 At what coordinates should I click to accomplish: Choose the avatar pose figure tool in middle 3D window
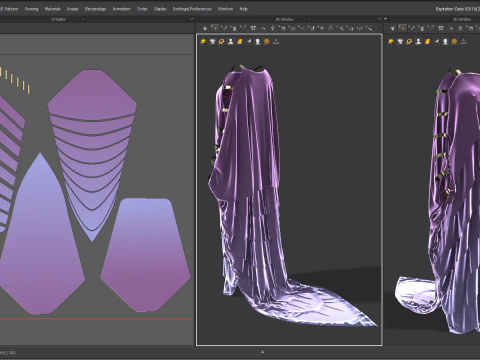[x=273, y=28]
